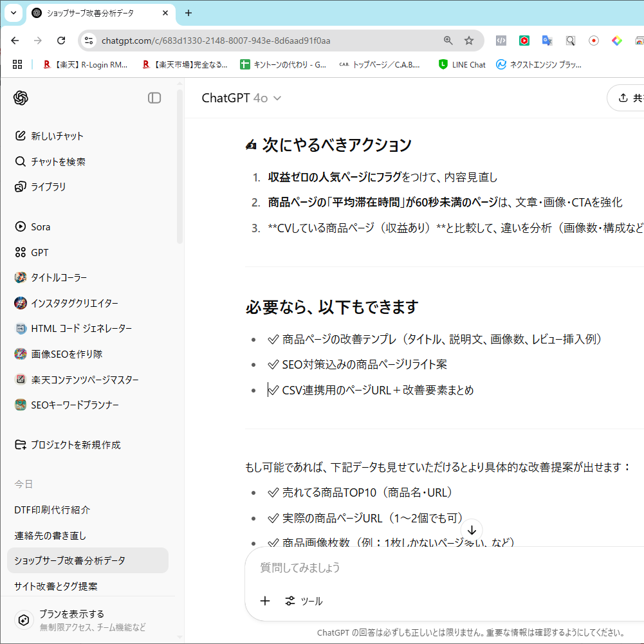The height and width of the screenshot is (644, 644).
Task: Click the 必要なら、以下もできます heading
Action: click(x=332, y=307)
